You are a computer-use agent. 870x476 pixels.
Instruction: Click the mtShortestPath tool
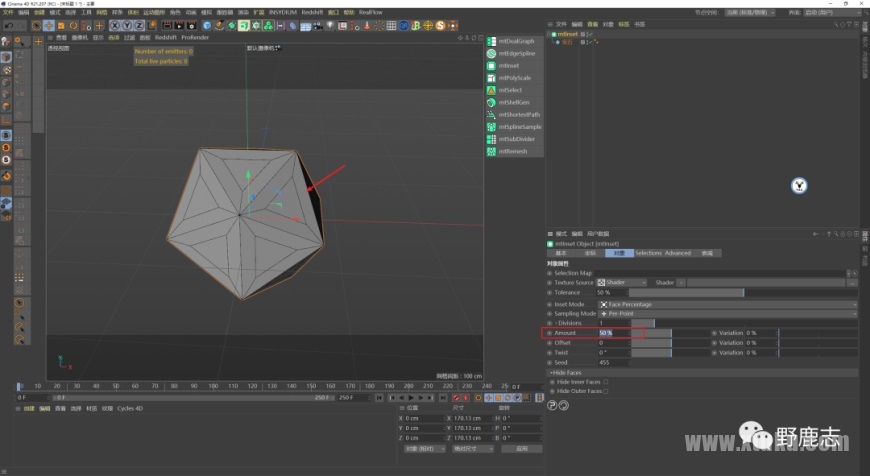(514, 114)
